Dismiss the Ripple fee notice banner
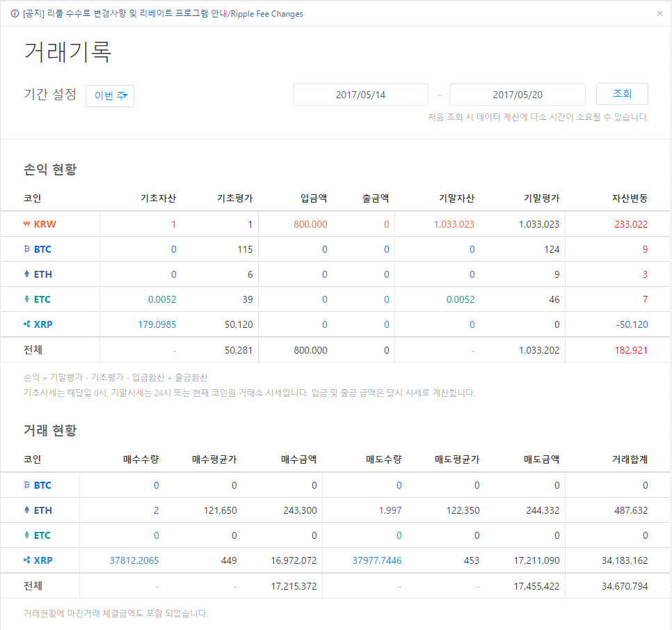 659,14
